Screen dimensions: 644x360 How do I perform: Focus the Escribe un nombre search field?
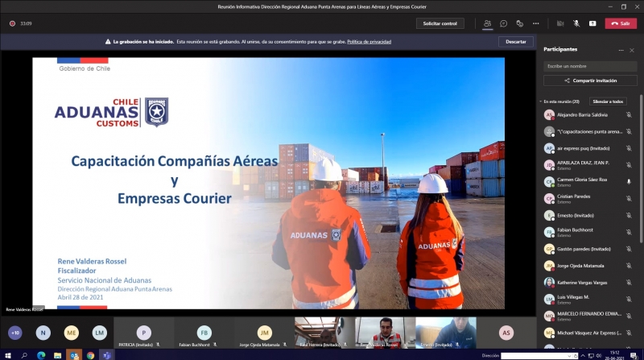590,66
